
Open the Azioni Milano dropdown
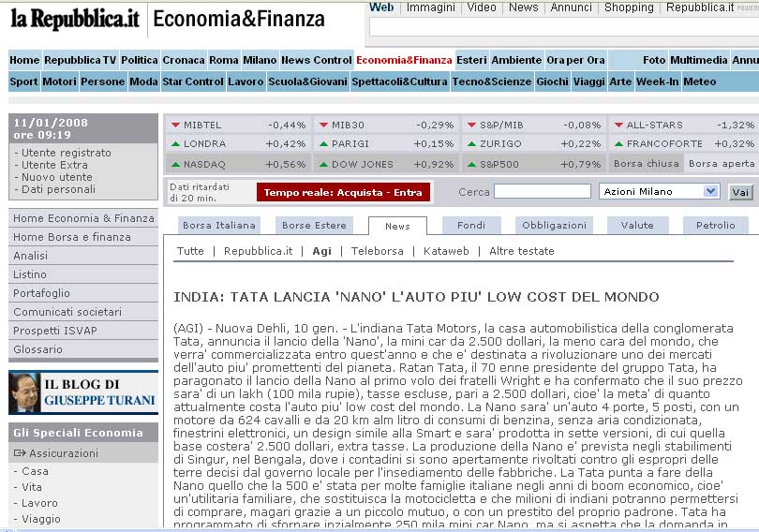(709, 191)
